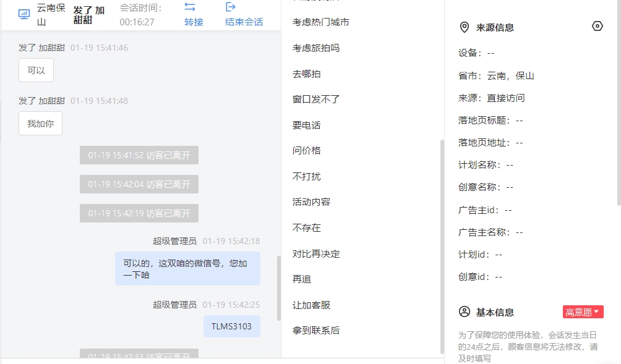The image size is (621, 364).
Task: Click the 来源信息 section heading
Action: pos(495,27)
